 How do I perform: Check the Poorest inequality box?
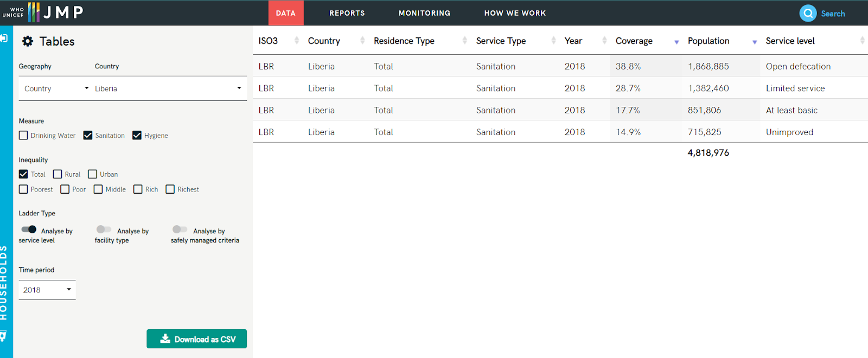pos(23,189)
